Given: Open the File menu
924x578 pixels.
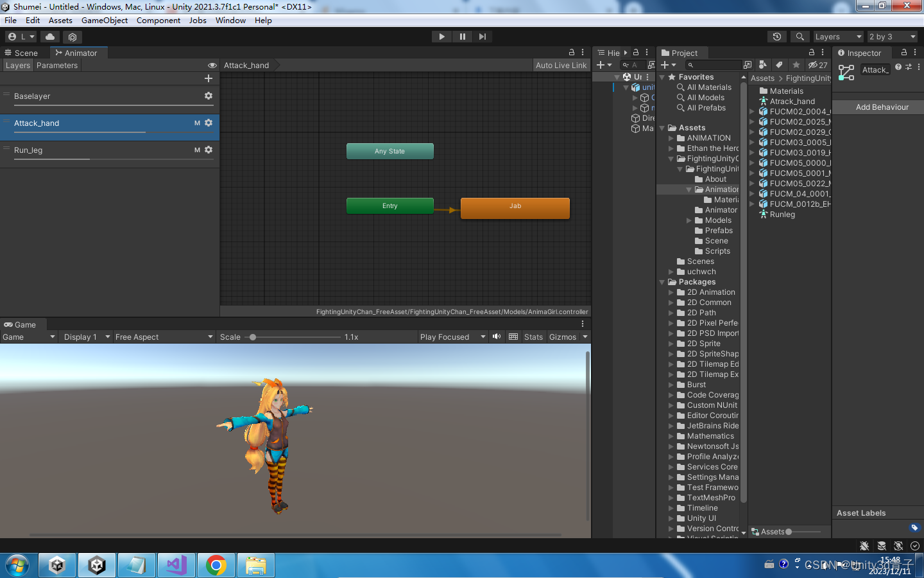Looking at the screenshot, I should (10, 21).
